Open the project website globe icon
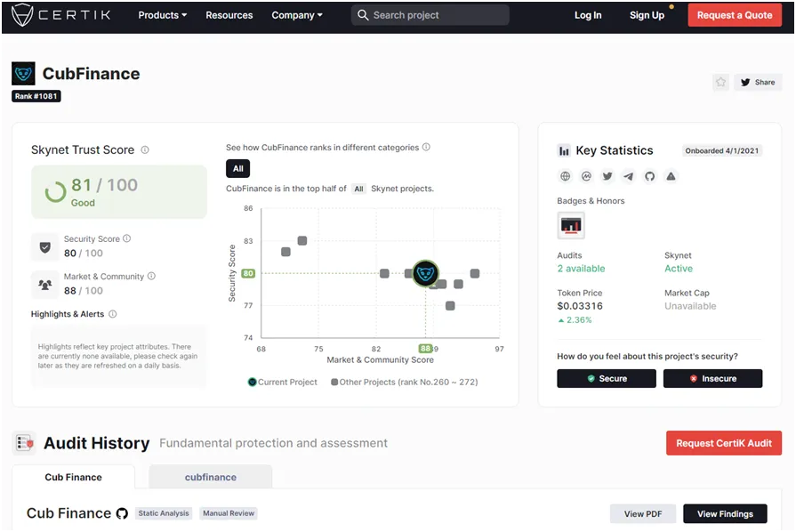Screen dimensions: 796x532 (x=565, y=176)
